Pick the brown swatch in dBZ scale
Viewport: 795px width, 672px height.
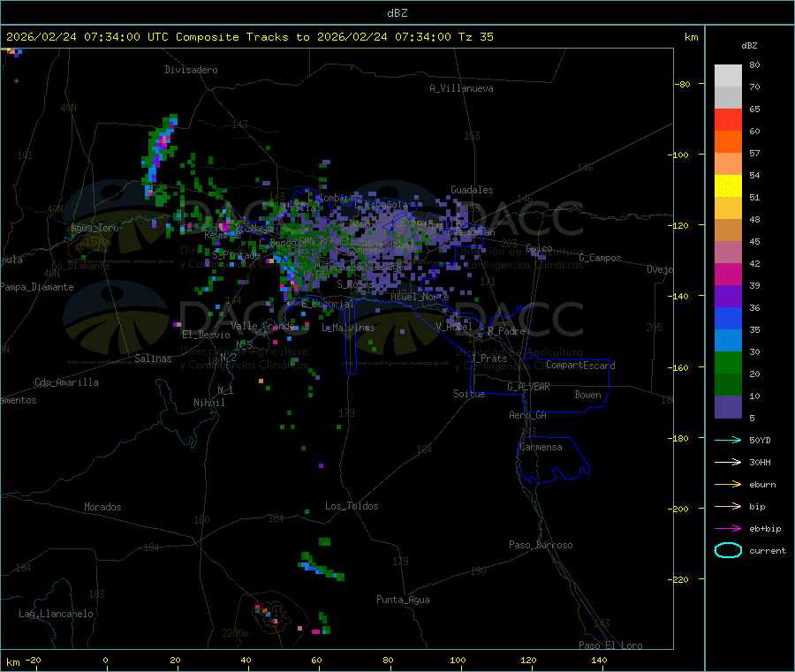(728, 230)
